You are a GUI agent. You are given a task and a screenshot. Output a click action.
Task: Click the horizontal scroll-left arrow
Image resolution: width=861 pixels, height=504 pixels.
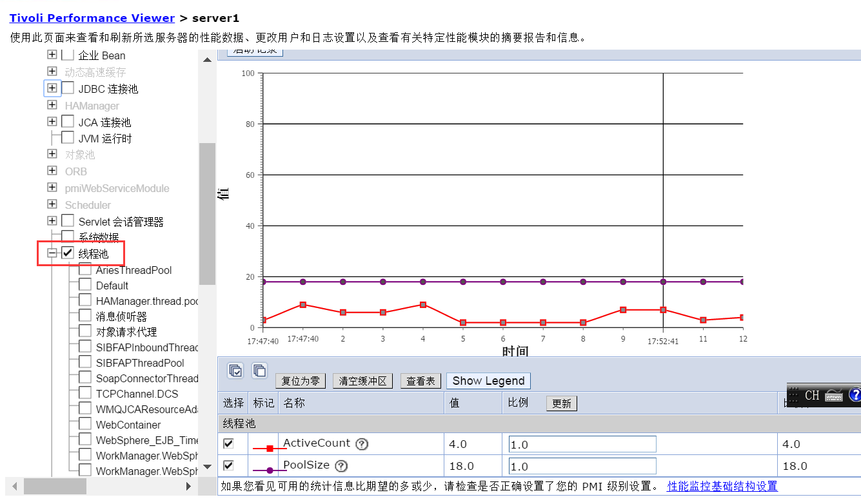15,485
